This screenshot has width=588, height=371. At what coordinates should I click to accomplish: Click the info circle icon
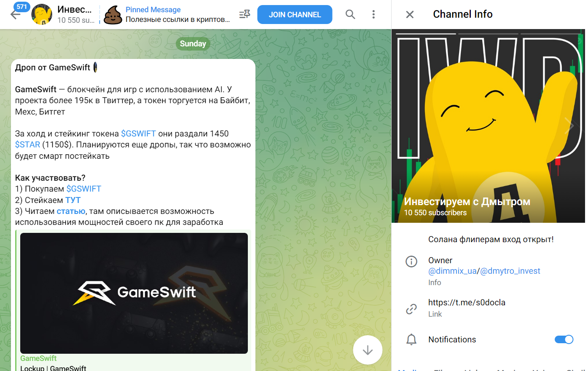pyautogui.click(x=411, y=261)
